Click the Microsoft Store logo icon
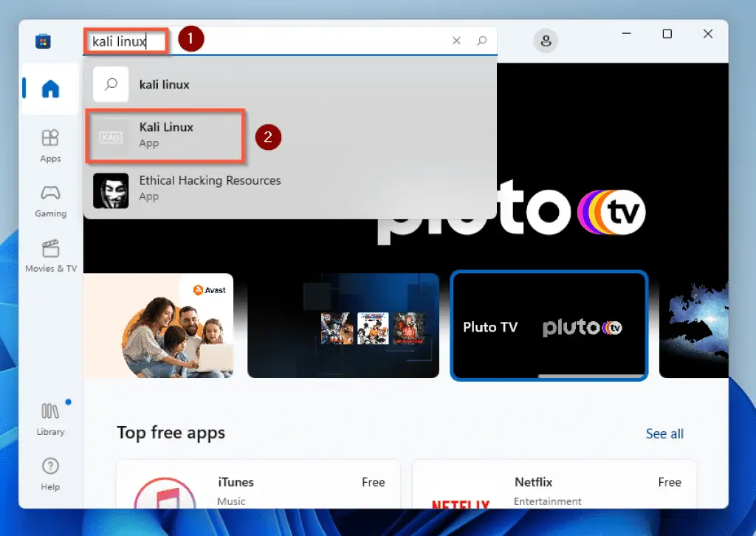 (43, 41)
